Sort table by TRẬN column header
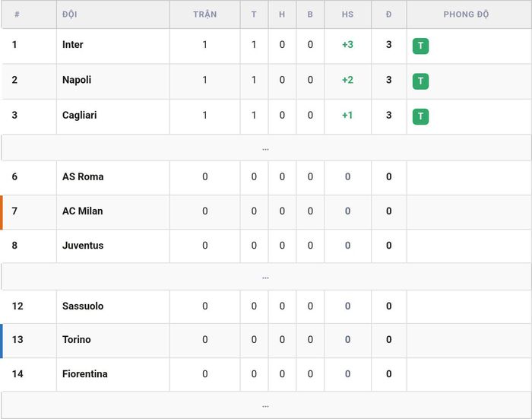The height and width of the screenshot is (419, 532). pyautogui.click(x=205, y=14)
